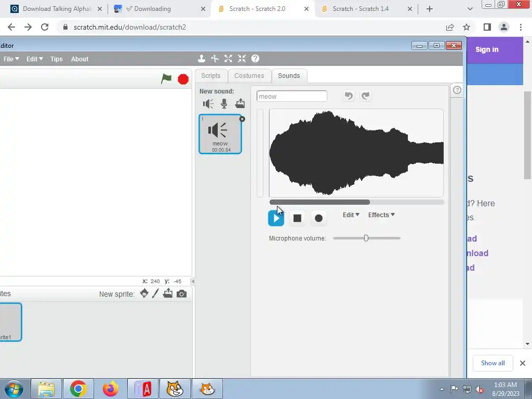The width and height of the screenshot is (532, 399).
Task: Click the Sign in button
Action: tap(487, 49)
